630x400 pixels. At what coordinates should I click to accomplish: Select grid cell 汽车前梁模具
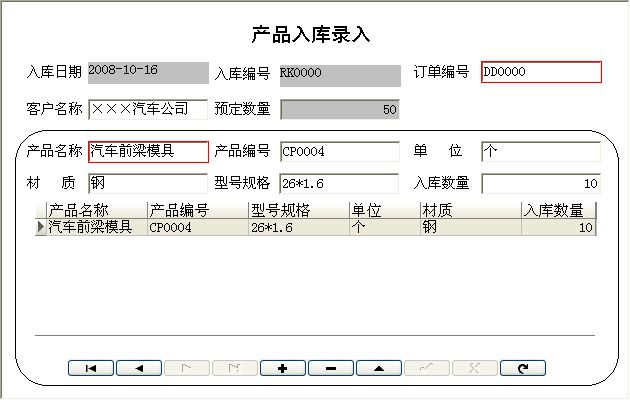click(x=97, y=227)
